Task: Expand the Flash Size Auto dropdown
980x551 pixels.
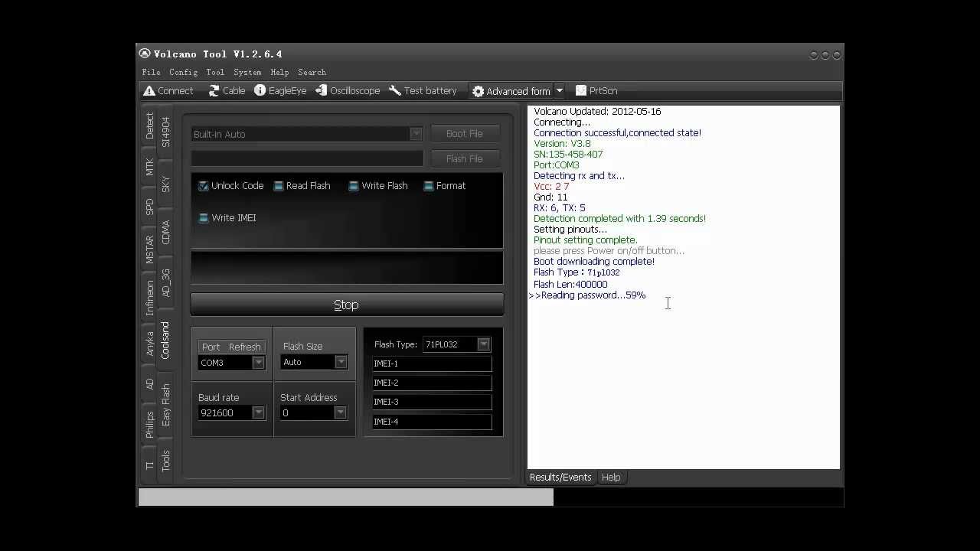Action: [341, 363]
